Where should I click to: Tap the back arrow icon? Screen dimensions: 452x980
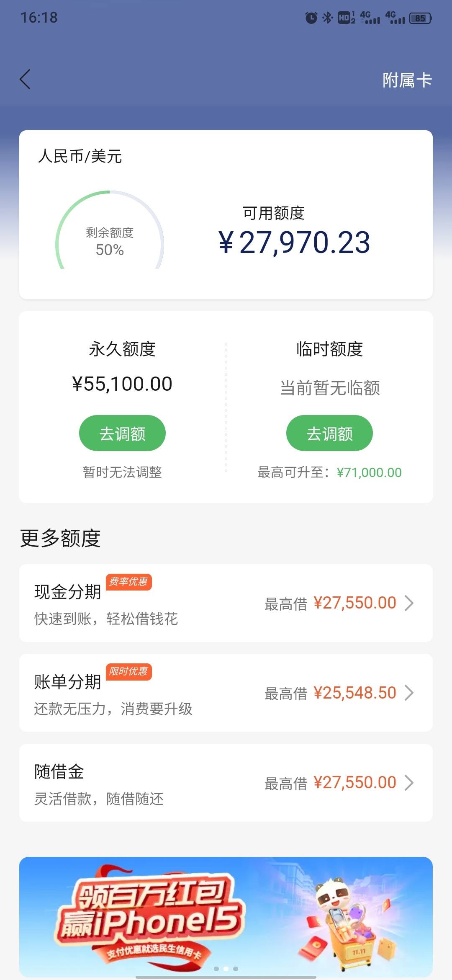pos(25,79)
